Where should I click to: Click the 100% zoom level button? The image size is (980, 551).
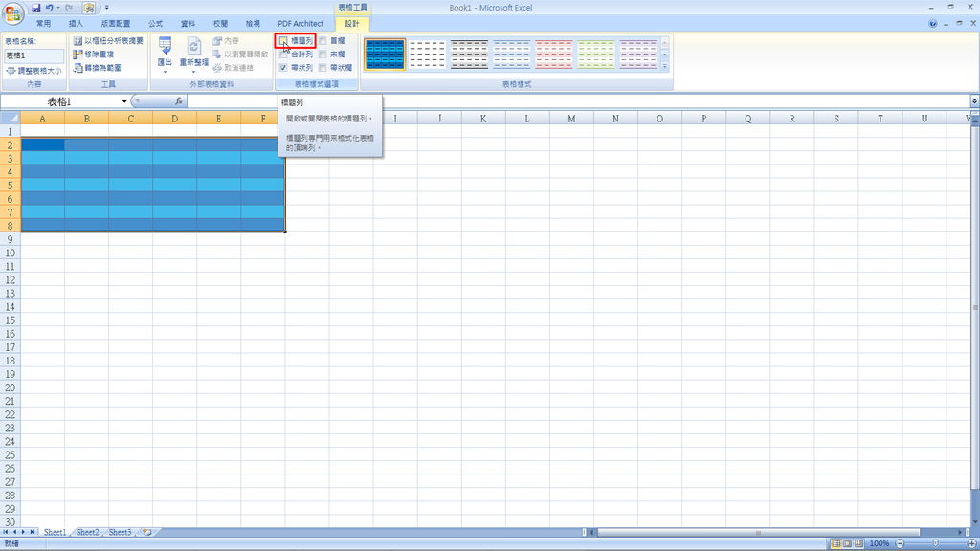(x=880, y=543)
